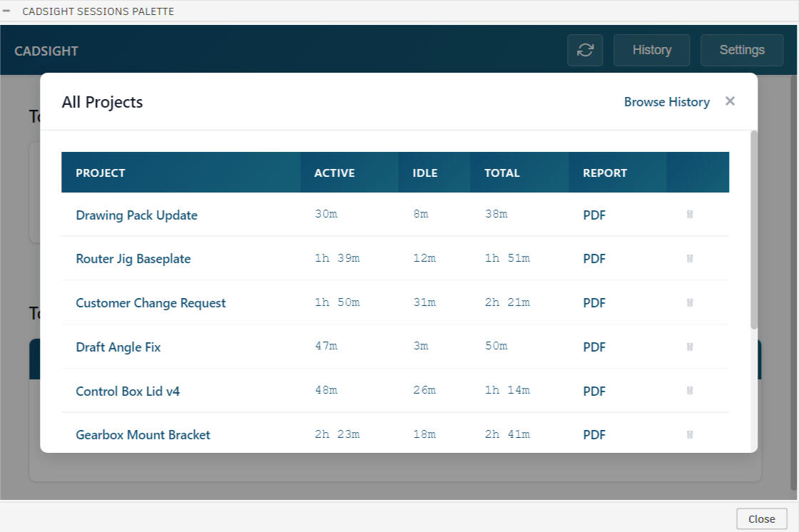
Task: Select the Gearbox Mount Bracket project
Action: (x=143, y=435)
